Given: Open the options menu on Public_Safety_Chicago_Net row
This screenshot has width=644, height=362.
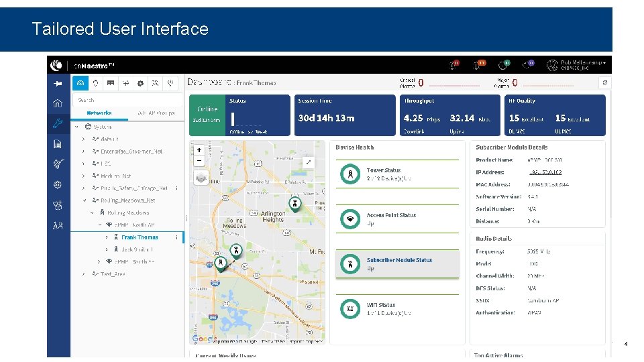Looking at the screenshot, I should (177, 188).
